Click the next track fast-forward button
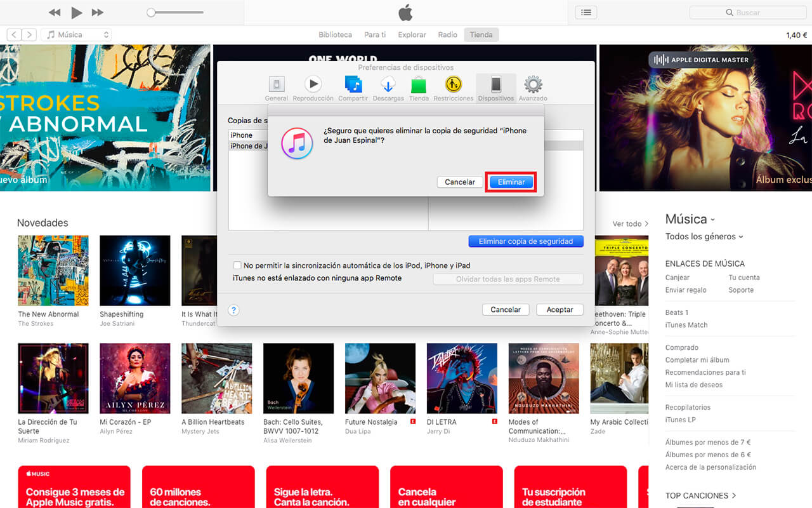The width and height of the screenshot is (812, 508). click(x=97, y=13)
